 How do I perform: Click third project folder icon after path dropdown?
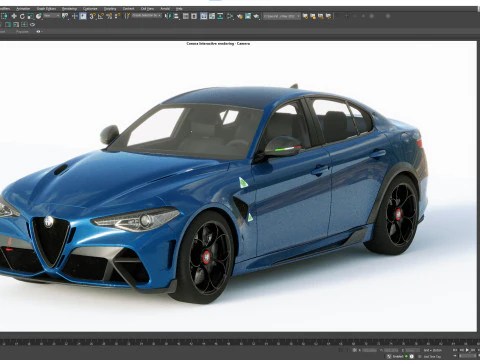click(x=321, y=16)
